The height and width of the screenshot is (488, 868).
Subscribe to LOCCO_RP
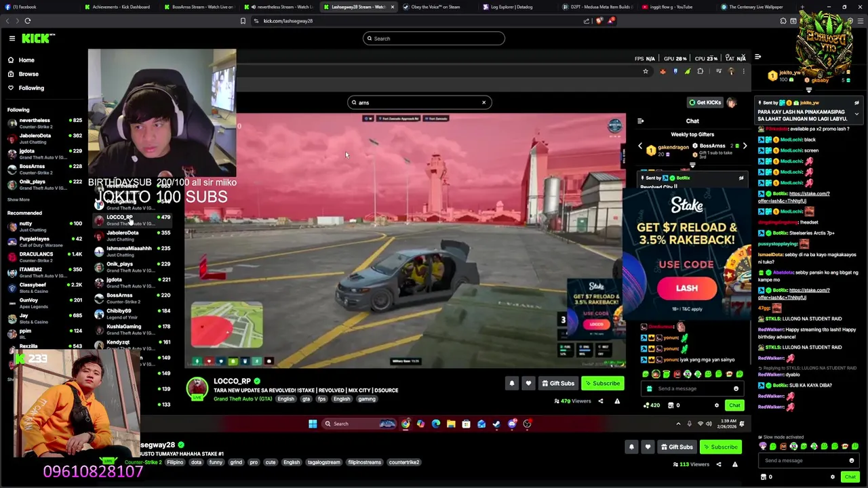602,384
